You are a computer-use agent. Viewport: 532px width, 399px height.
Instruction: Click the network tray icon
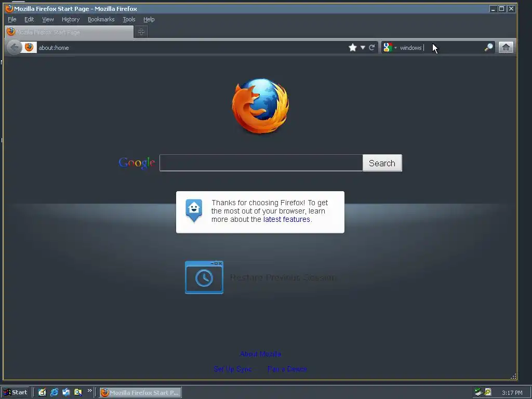pyautogui.click(x=478, y=392)
